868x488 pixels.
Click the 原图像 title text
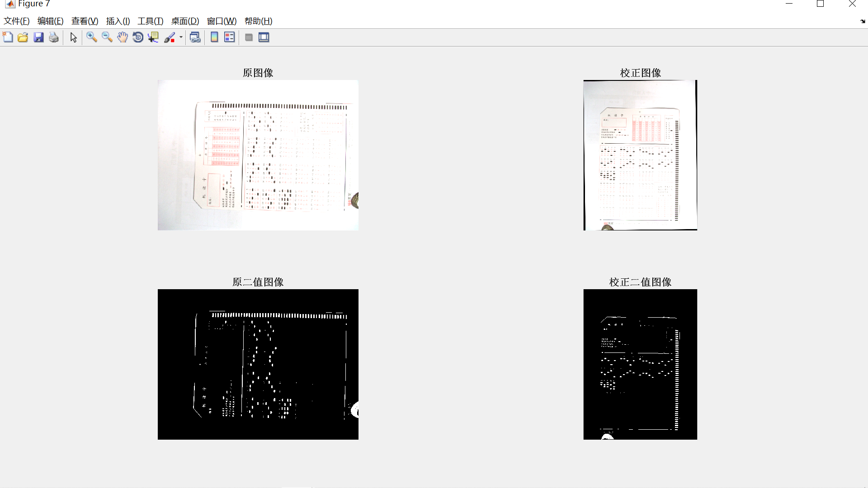258,73
